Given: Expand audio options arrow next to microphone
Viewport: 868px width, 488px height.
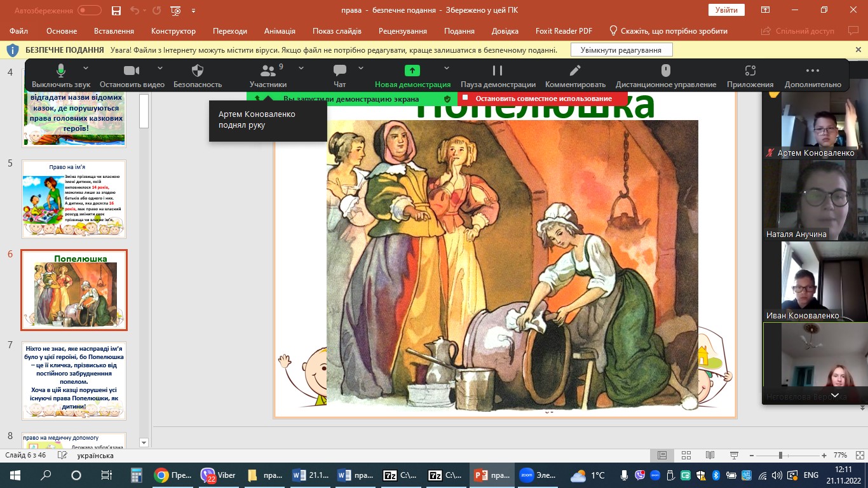Looking at the screenshot, I should pyautogui.click(x=86, y=68).
